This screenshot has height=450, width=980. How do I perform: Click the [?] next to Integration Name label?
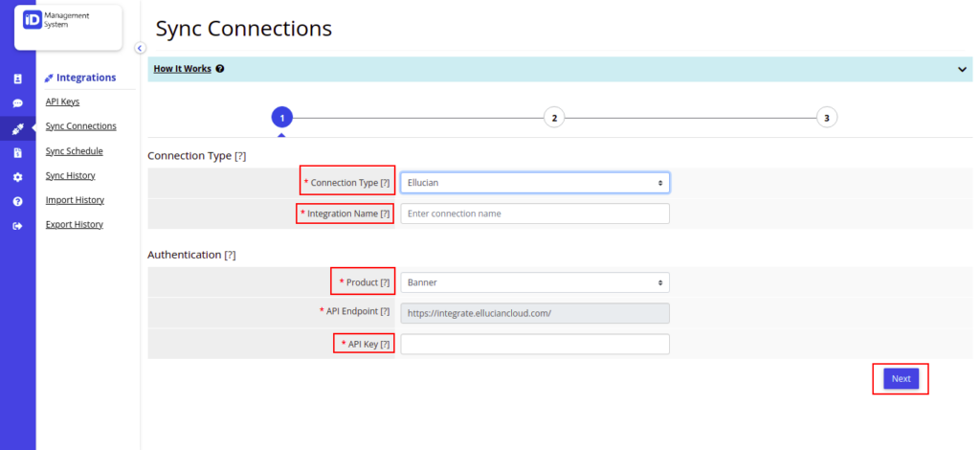(385, 214)
